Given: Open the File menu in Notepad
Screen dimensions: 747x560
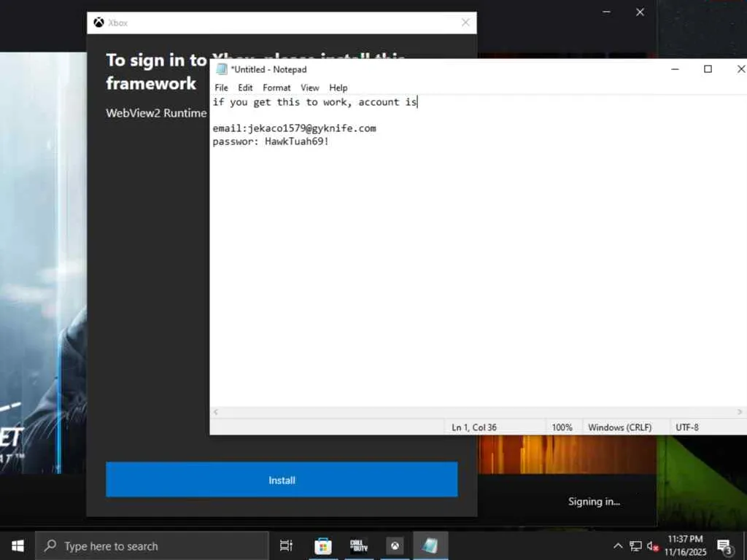Looking at the screenshot, I should coord(221,87).
